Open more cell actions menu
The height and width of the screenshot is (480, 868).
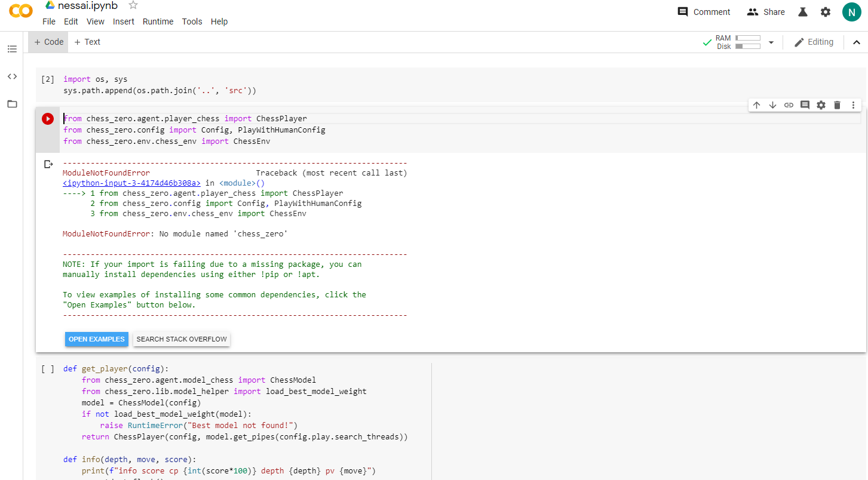[853, 105]
